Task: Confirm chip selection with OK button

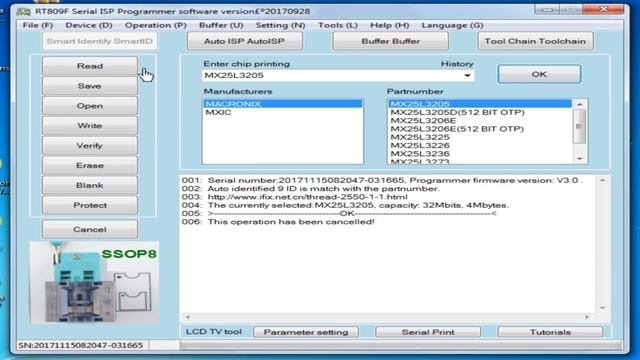Action: (539, 74)
